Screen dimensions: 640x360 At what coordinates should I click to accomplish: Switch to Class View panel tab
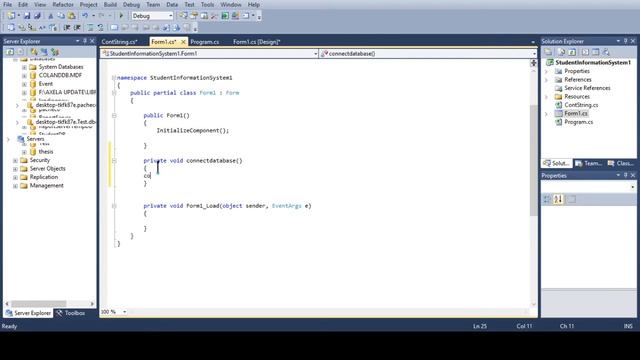[x=620, y=163]
